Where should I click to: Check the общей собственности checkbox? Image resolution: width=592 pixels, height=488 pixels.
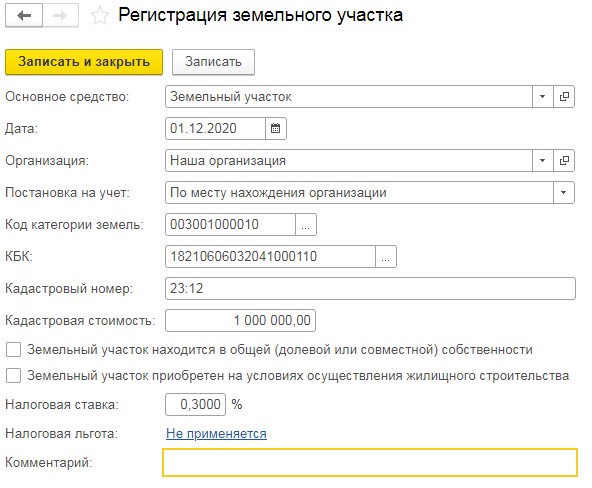coord(14,349)
